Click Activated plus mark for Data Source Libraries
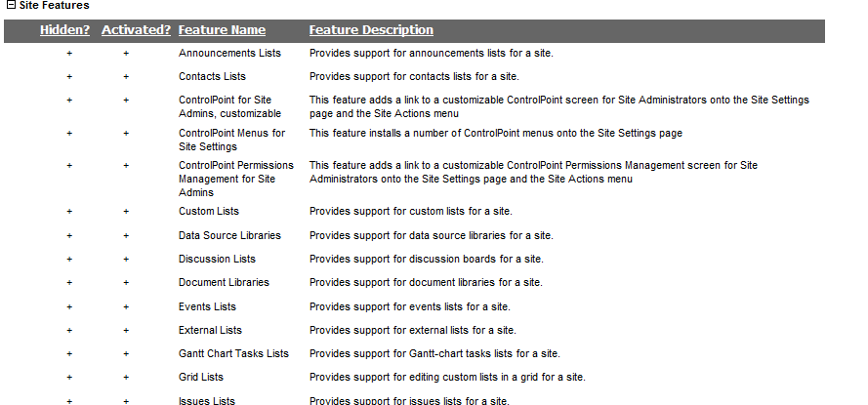Screen dimensions: 868x405 tap(126, 235)
